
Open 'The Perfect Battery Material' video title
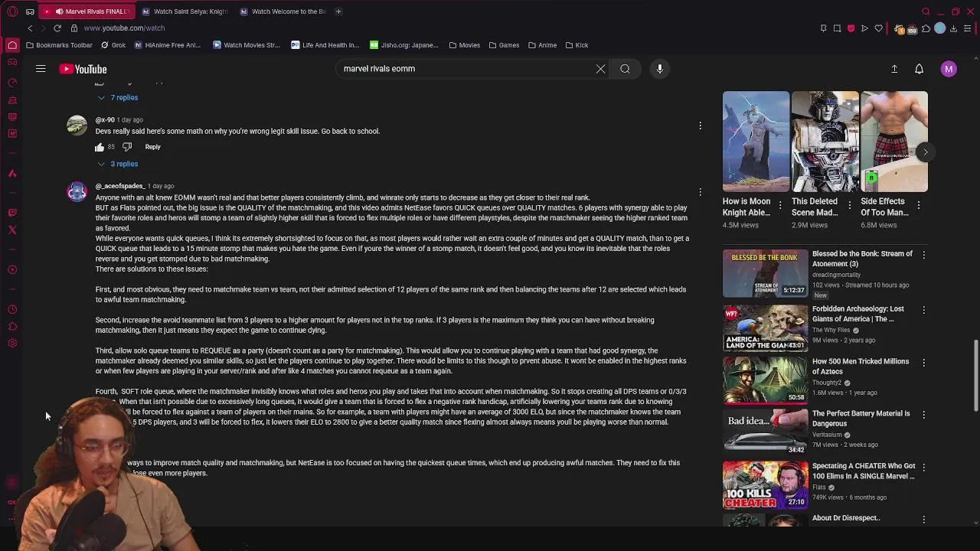click(x=861, y=418)
